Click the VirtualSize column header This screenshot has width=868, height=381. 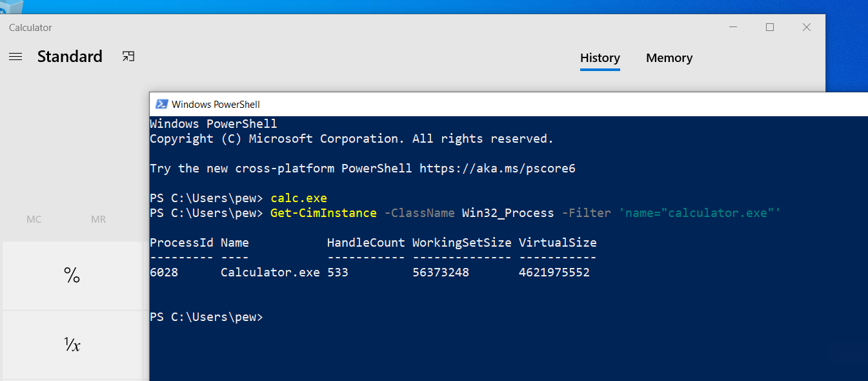[x=558, y=243]
